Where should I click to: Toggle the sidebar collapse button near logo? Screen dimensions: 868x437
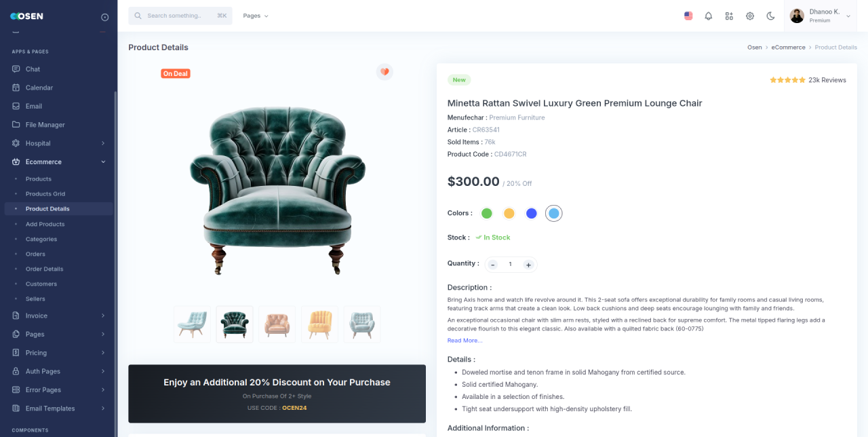point(104,17)
